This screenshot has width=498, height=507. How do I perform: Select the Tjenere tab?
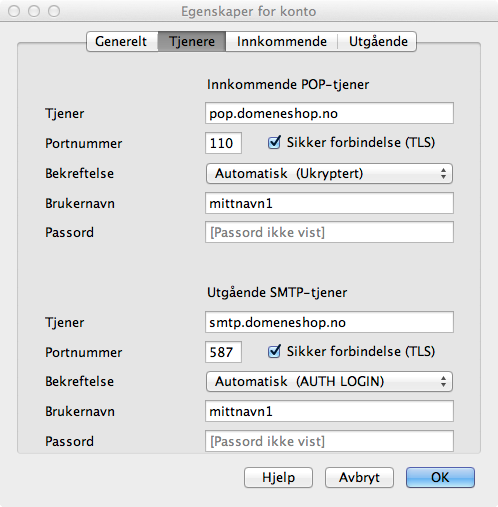192,42
